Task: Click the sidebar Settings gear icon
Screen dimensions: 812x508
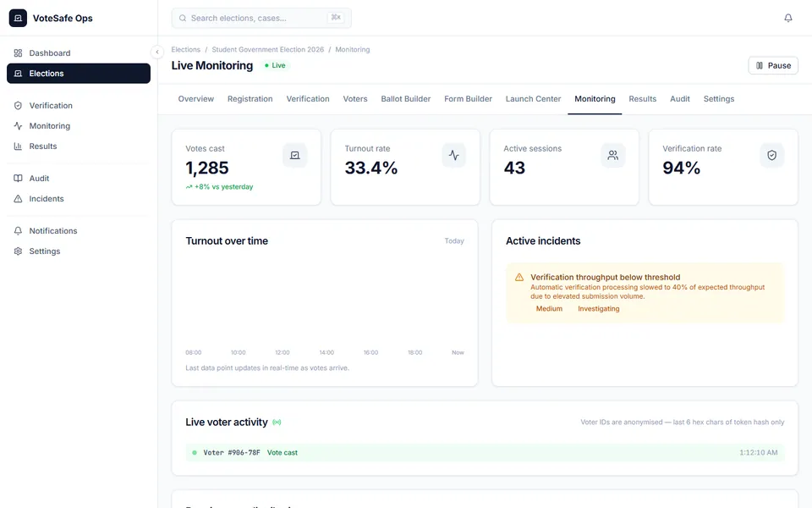Action: tap(18, 251)
